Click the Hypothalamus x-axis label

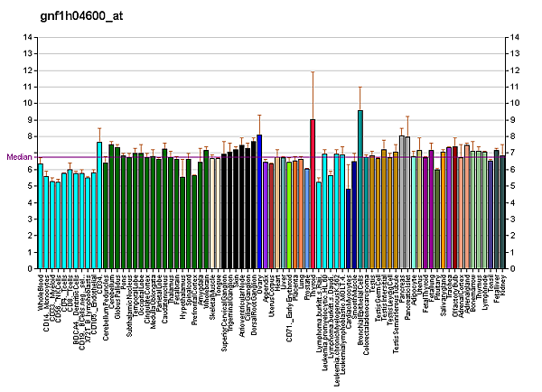click(x=182, y=293)
